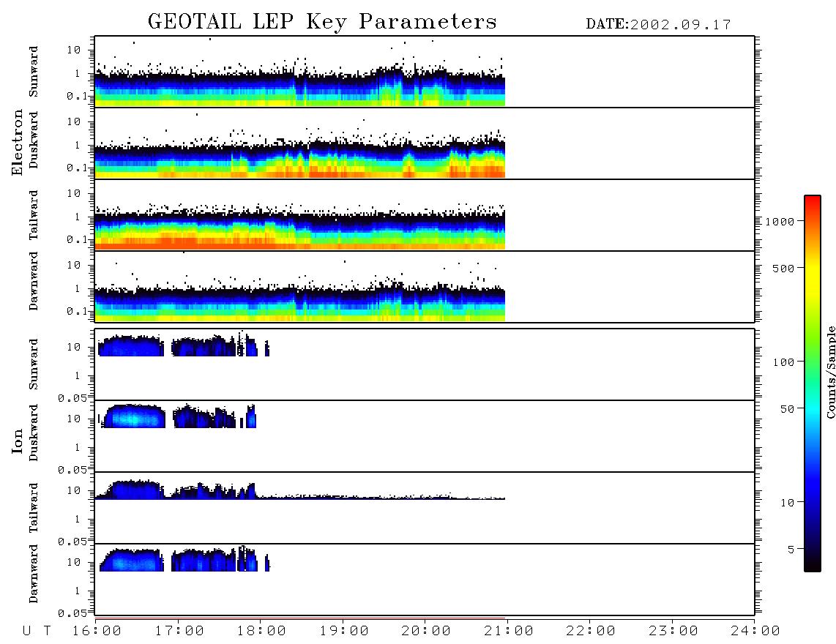This screenshot has width=836, height=644.
Task: Click the colorbar 10 tick label
Action: pos(787,503)
